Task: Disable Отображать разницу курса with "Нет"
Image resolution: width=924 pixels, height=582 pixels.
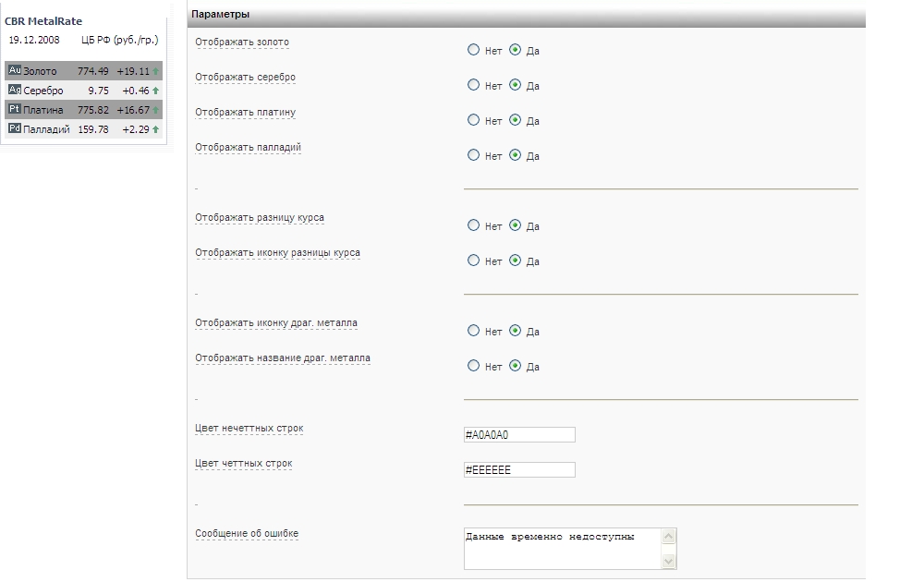Action: coord(474,225)
